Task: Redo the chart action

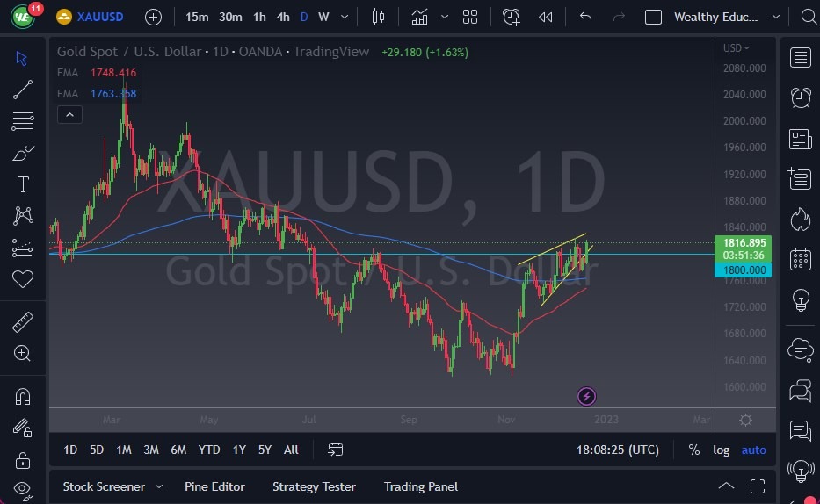Action: click(x=619, y=18)
